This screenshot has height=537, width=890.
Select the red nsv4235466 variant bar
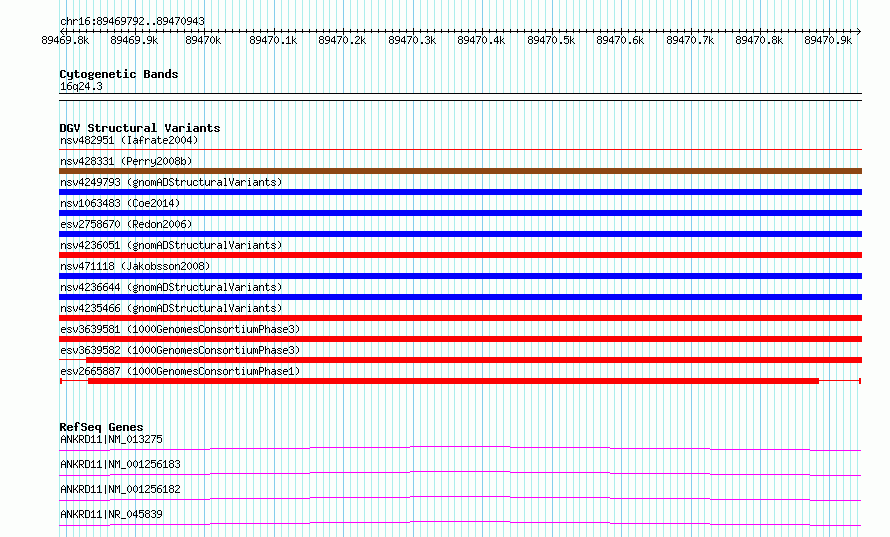tap(460, 318)
